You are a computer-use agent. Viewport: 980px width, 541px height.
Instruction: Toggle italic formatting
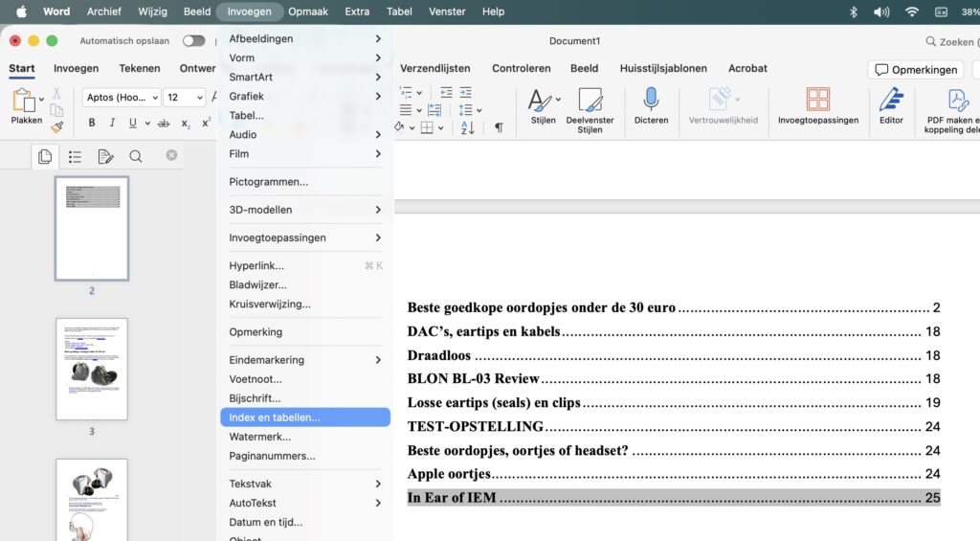click(x=112, y=124)
